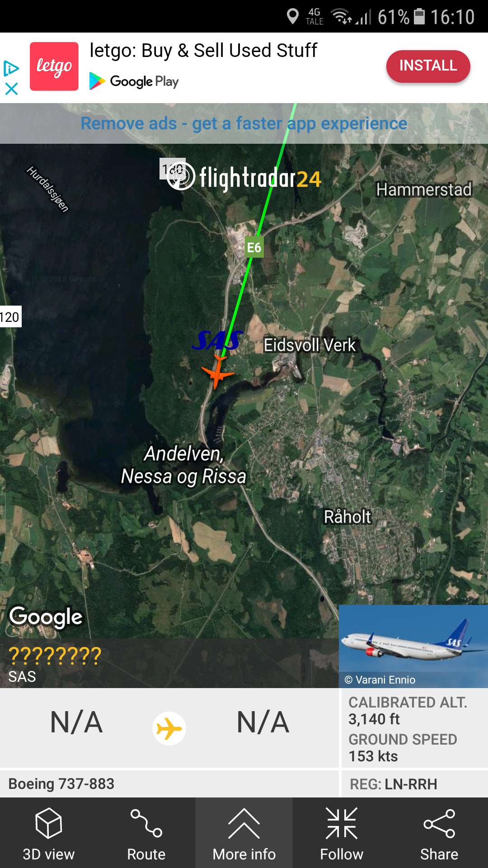The width and height of the screenshot is (488, 868).
Task: Follow the aircraft on the map
Action: (342, 833)
